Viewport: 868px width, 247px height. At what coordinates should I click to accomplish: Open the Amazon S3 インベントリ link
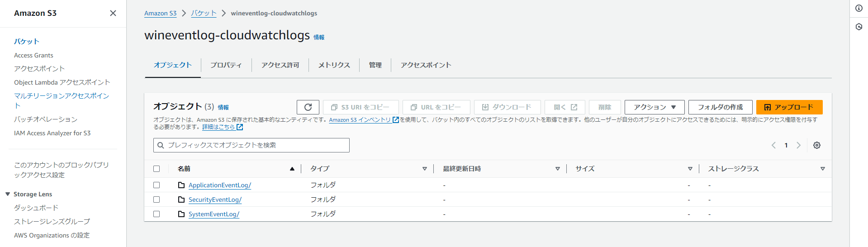click(x=360, y=120)
